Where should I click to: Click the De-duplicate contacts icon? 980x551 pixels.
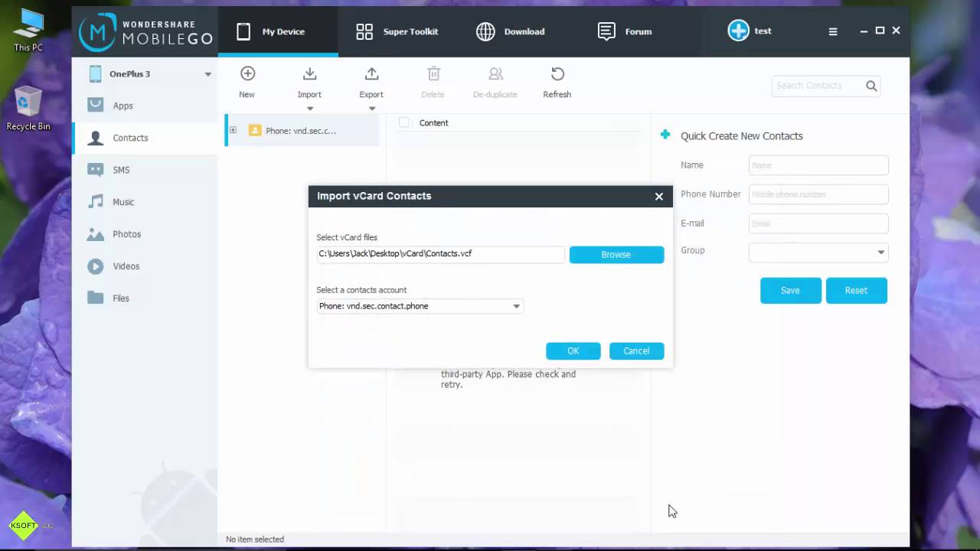point(495,73)
